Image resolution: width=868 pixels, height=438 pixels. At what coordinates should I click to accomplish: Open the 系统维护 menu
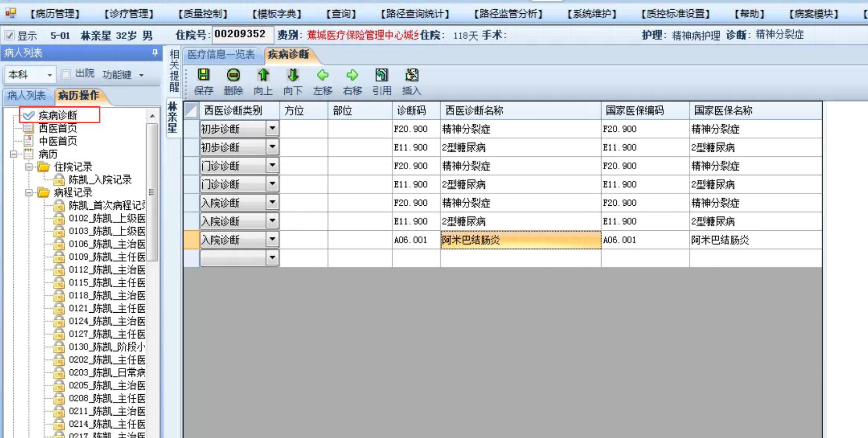coord(592,14)
